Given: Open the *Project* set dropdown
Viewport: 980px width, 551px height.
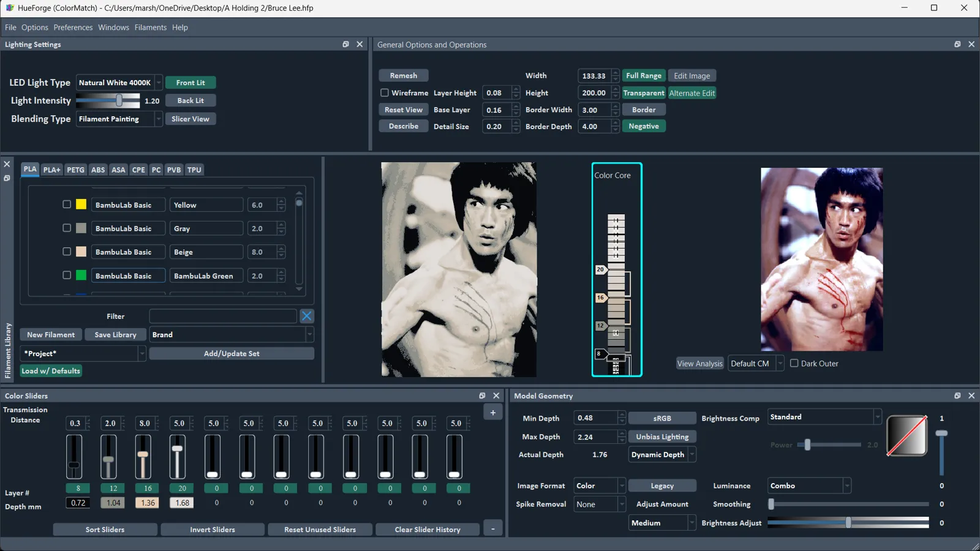Looking at the screenshot, I should click(x=83, y=353).
